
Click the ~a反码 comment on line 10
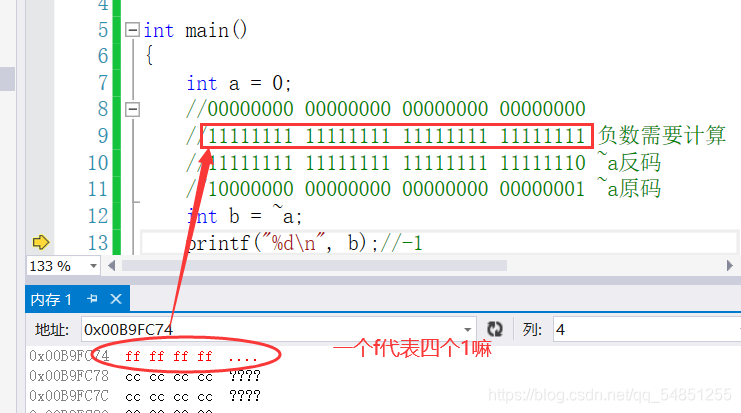629,163
